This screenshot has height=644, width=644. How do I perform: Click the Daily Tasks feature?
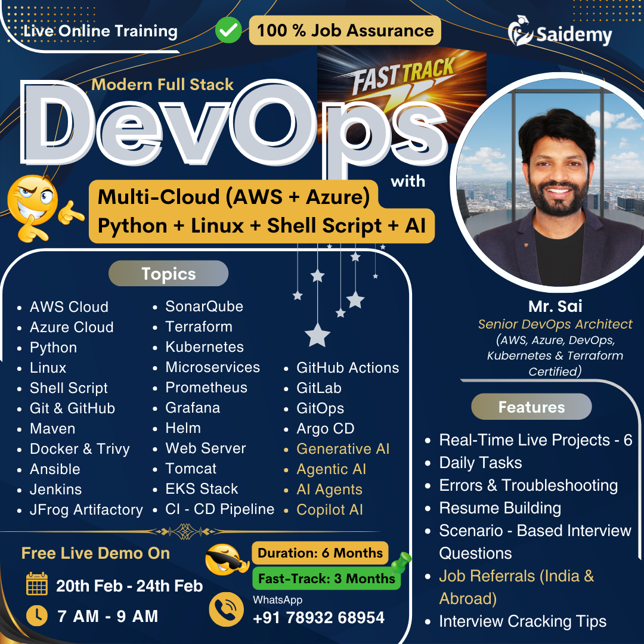[481, 463]
